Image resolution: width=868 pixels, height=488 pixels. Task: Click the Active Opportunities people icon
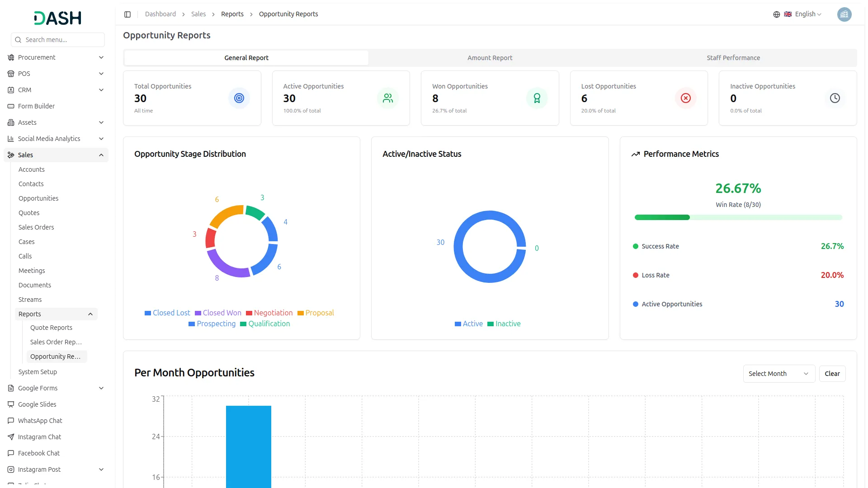(388, 98)
